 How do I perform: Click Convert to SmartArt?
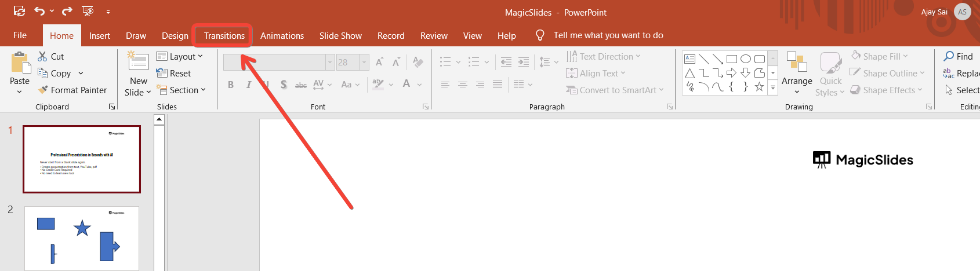click(615, 90)
